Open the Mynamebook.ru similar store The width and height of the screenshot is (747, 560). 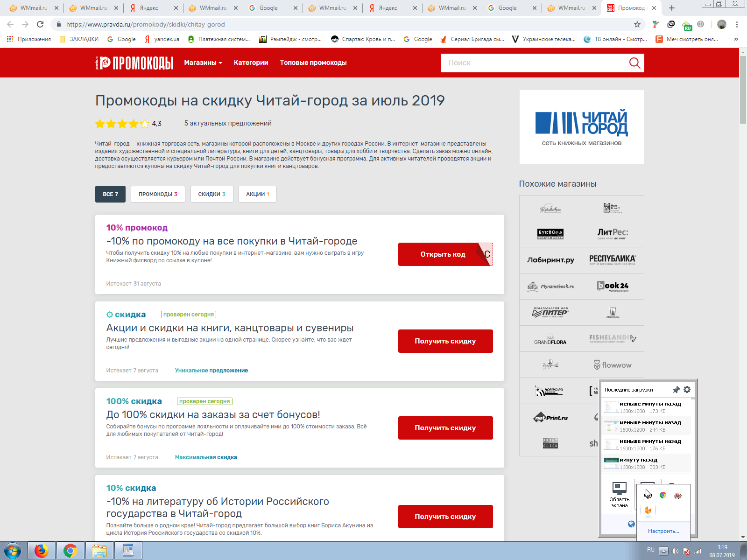pos(550,286)
